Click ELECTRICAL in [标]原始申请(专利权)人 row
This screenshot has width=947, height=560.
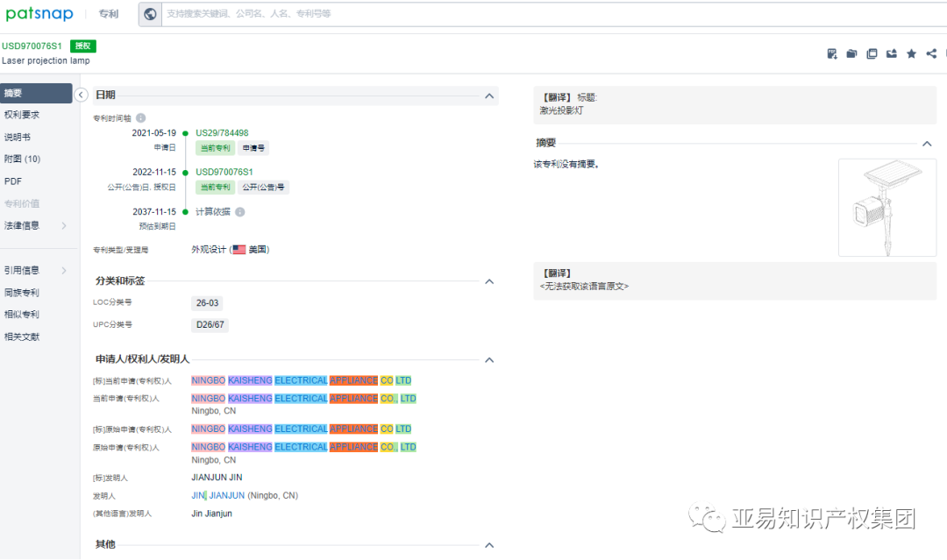click(x=301, y=429)
